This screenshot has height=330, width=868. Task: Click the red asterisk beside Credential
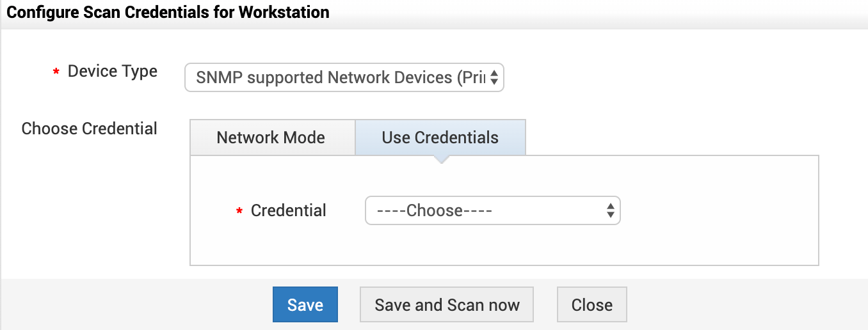click(239, 212)
